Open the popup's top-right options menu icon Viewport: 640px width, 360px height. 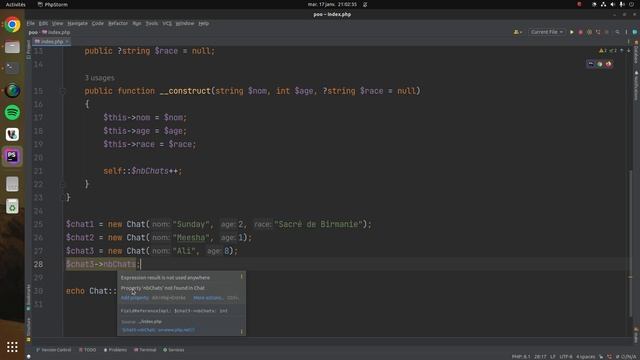click(x=242, y=277)
